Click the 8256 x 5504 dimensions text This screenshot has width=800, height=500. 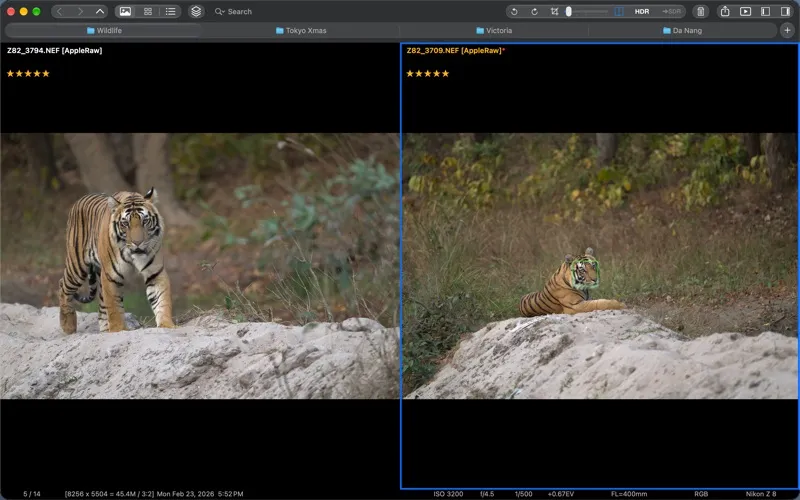pyautogui.click(x=109, y=494)
